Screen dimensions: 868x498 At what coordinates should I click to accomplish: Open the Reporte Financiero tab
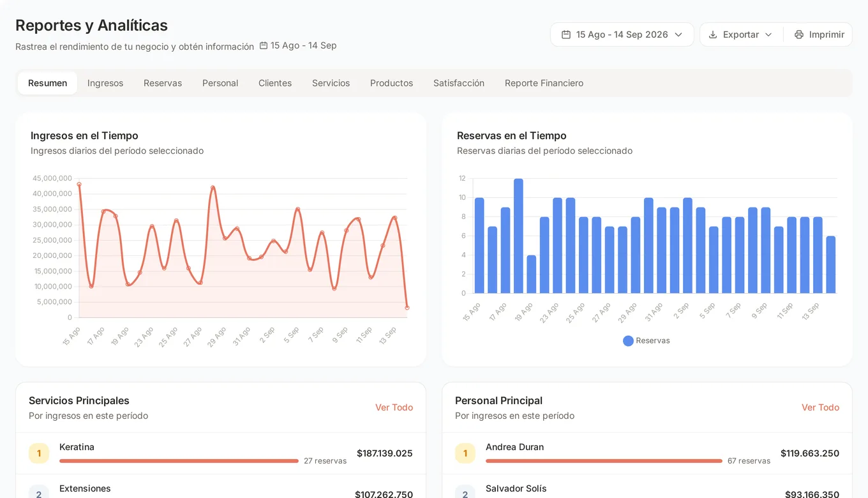click(x=544, y=83)
